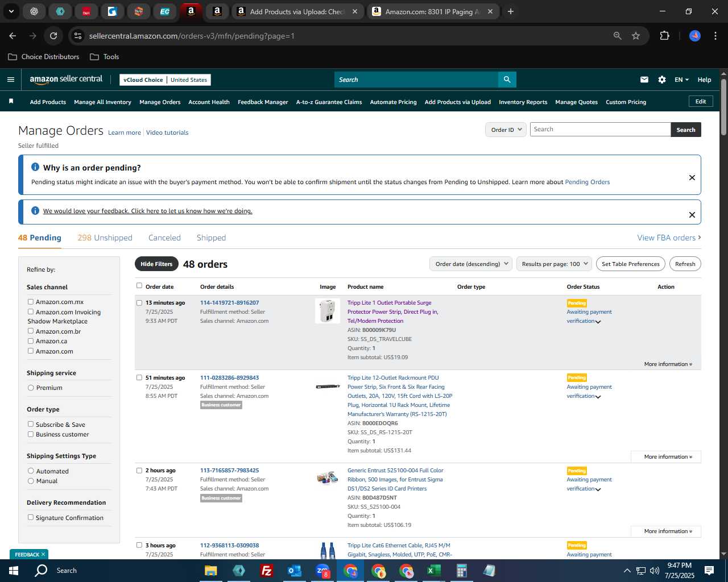This screenshot has height=582, width=728.
Task: Open order link 111-0283286-8929843
Action: [229, 378]
